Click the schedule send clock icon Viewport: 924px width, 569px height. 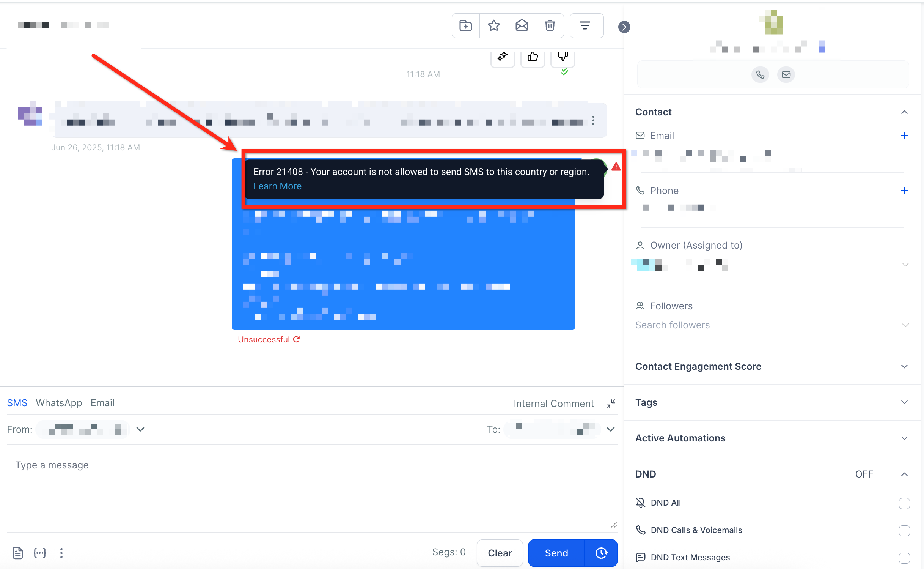click(x=601, y=553)
